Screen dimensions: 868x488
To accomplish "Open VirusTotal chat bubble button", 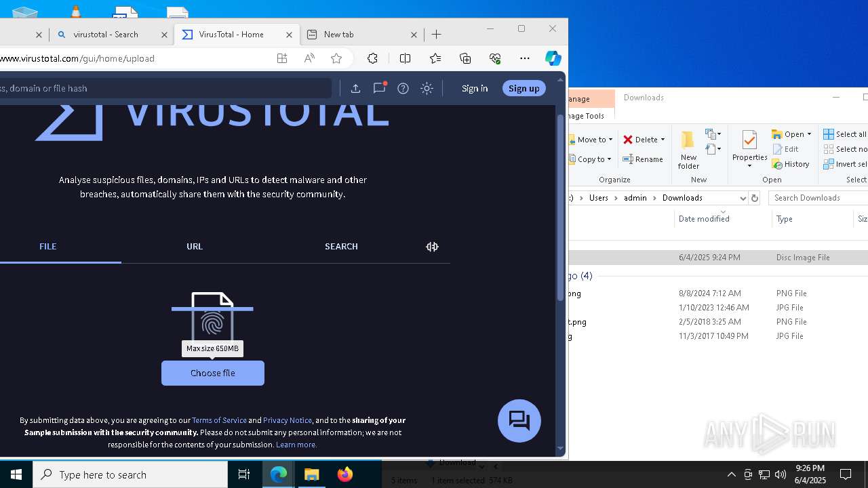I will click(519, 421).
